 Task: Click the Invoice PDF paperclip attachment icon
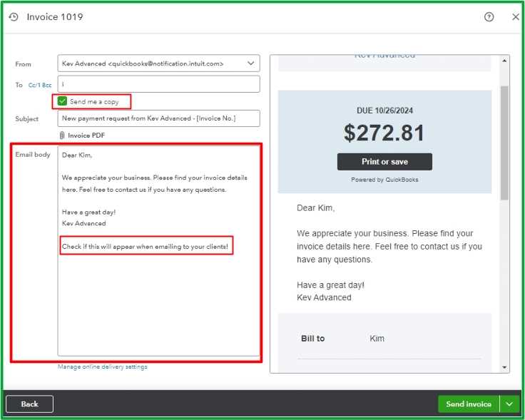click(62, 135)
